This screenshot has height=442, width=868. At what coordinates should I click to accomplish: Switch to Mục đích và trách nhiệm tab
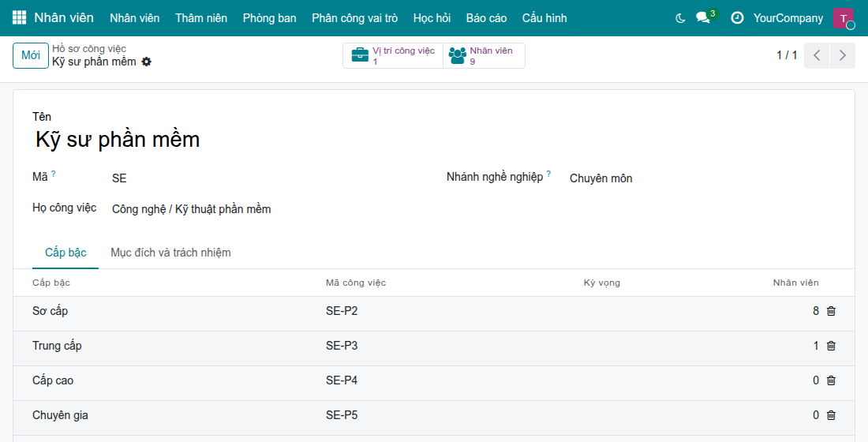coord(170,253)
